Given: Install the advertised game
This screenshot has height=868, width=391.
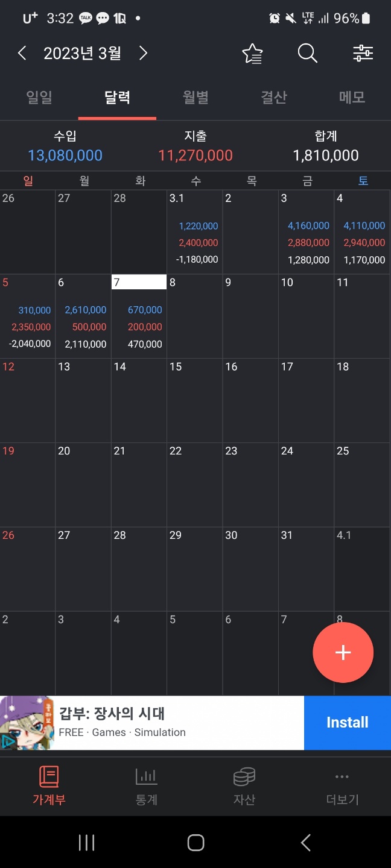Looking at the screenshot, I should [x=347, y=723].
